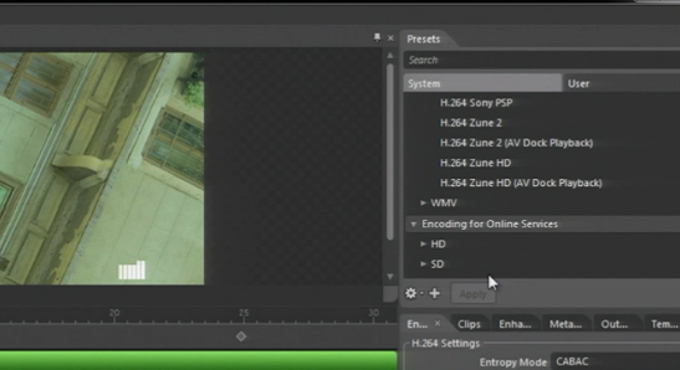Collapse Encoding for Online Services group
The image size is (680, 370).
413,224
